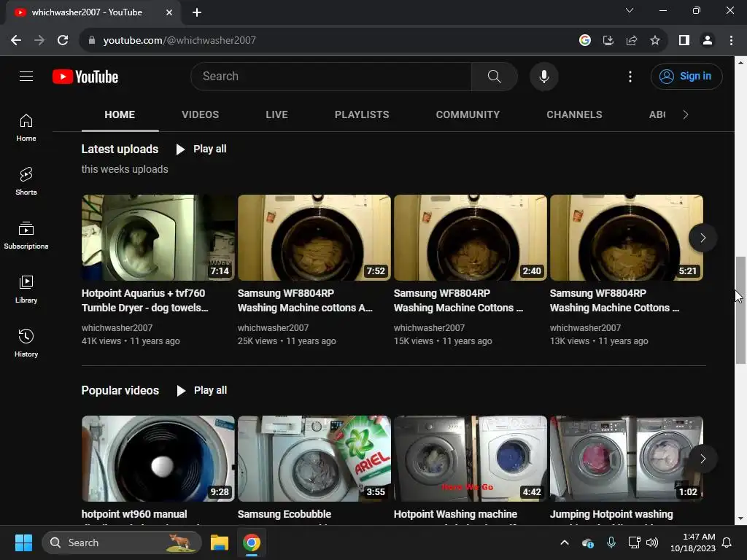Switch to the LIVE tab
The height and width of the screenshot is (560, 747).
276,114
